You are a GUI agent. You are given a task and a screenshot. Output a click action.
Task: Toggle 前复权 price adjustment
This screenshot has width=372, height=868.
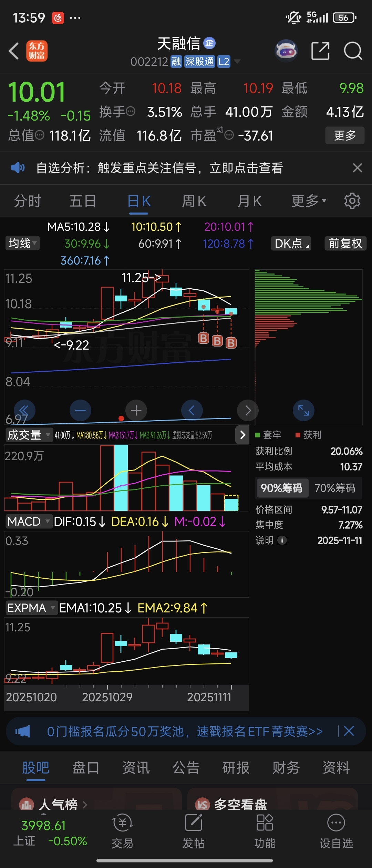tap(345, 243)
